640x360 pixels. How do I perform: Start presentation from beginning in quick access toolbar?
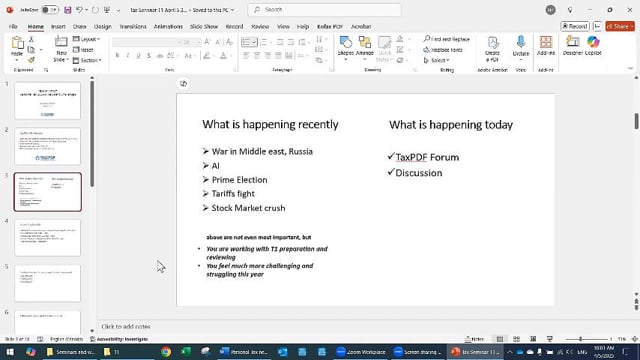pyautogui.click(x=107, y=10)
